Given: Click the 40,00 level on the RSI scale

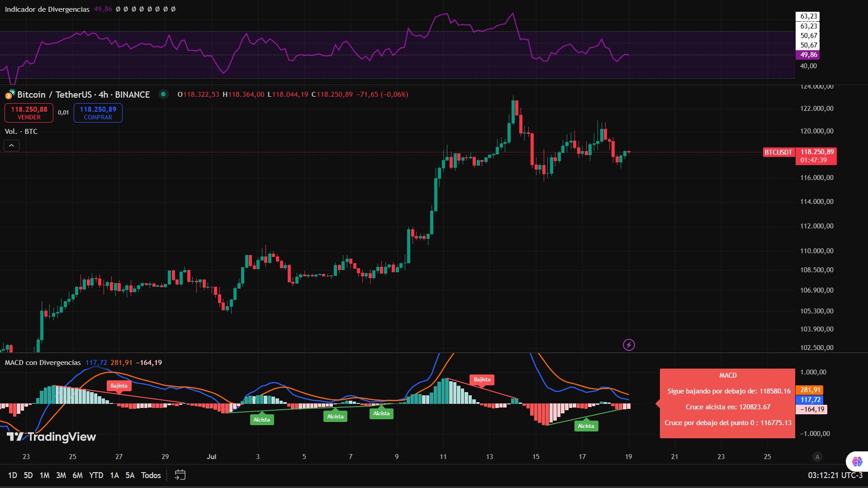Looking at the screenshot, I should click(808, 66).
